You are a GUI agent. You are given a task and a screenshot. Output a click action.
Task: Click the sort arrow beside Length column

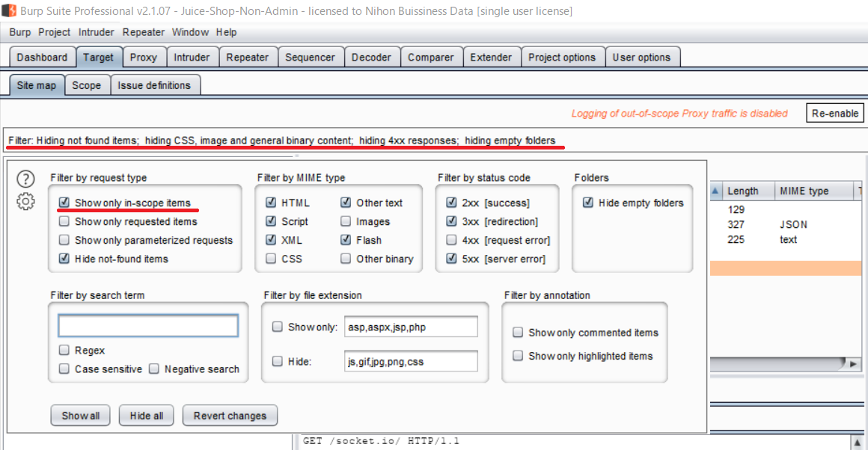(x=715, y=191)
